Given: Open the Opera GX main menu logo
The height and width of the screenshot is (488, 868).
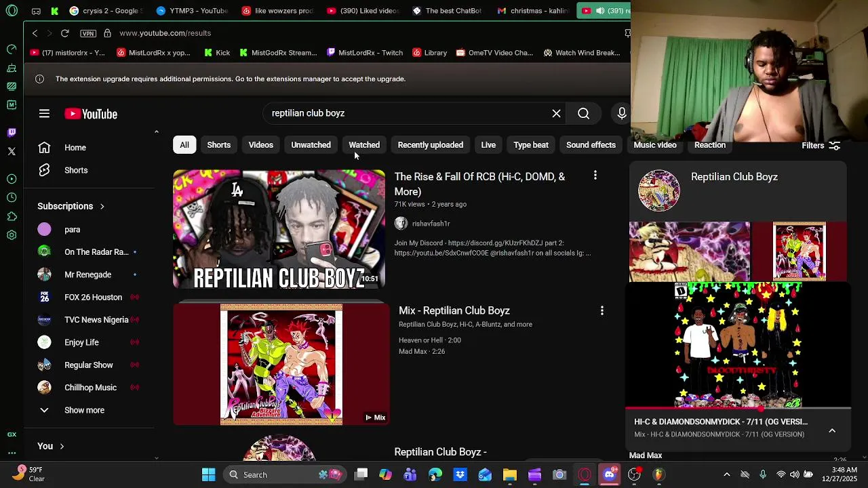Looking at the screenshot, I should [x=12, y=11].
